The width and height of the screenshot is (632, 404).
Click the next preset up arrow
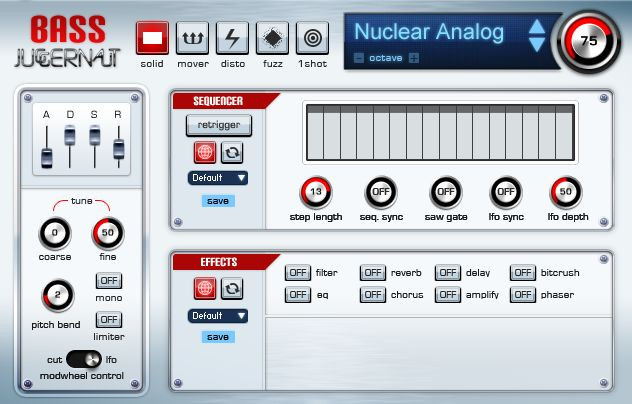[x=537, y=26]
